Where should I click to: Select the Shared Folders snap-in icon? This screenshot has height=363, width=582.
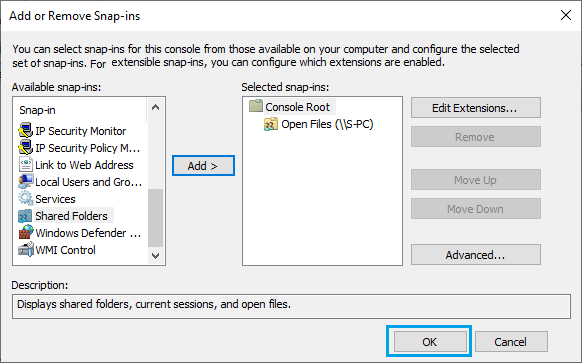pyautogui.click(x=26, y=216)
